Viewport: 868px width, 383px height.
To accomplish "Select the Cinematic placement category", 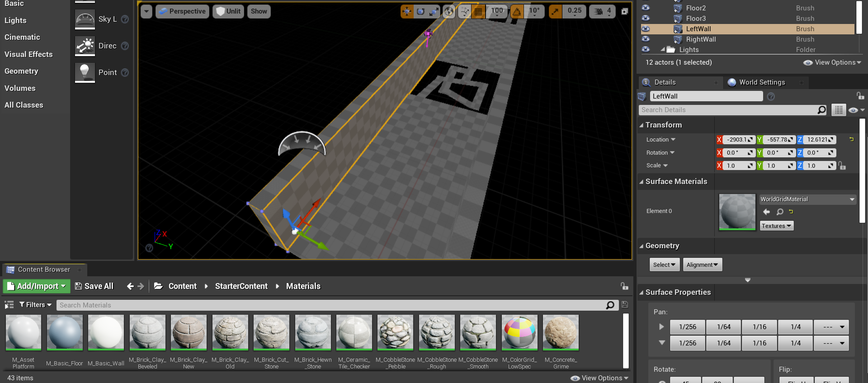I will click(22, 37).
